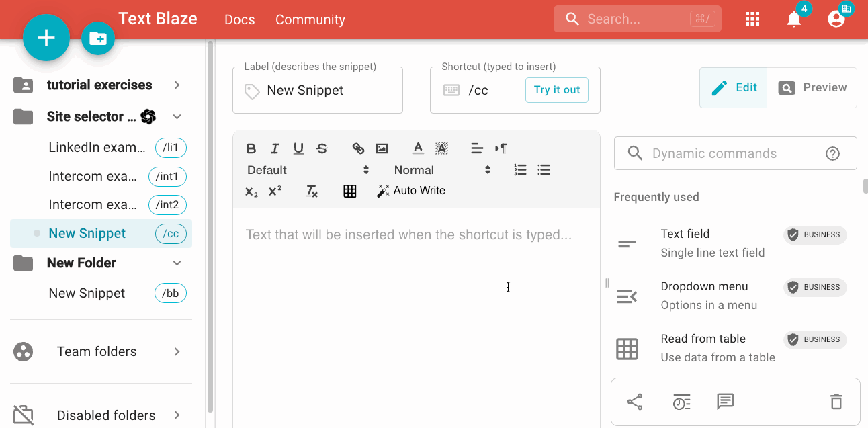Viewport: 868px width, 428px height.
Task: Open the snippet history icon
Action: point(681,402)
